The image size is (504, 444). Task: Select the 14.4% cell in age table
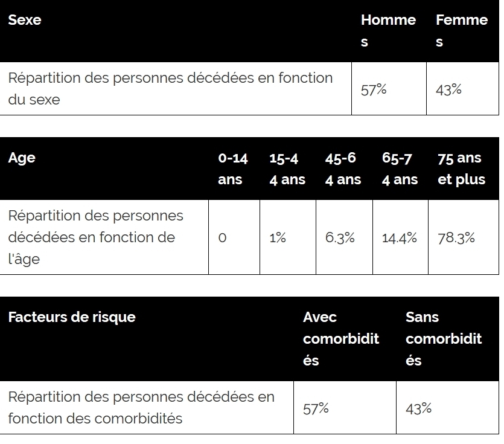tap(400, 238)
